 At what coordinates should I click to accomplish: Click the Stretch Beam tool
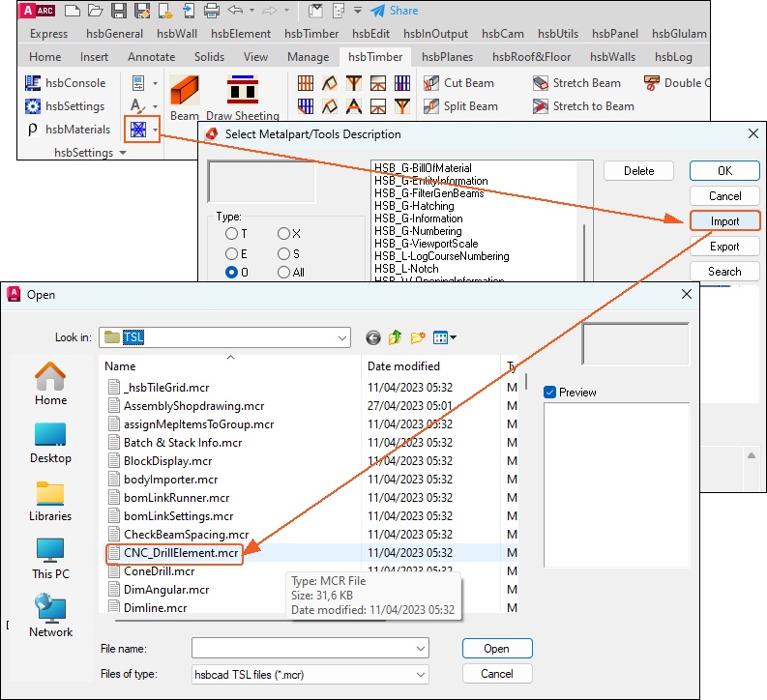point(576,83)
